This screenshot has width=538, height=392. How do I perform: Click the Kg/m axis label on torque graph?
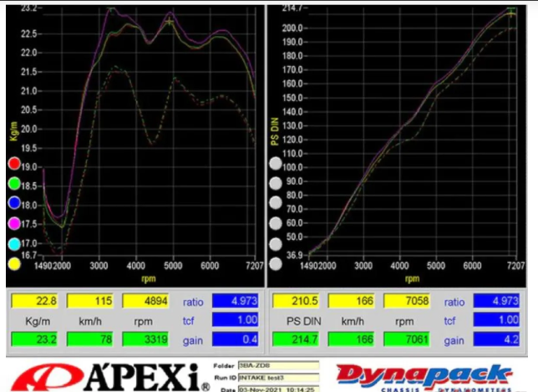pyautogui.click(x=13, y=131)
